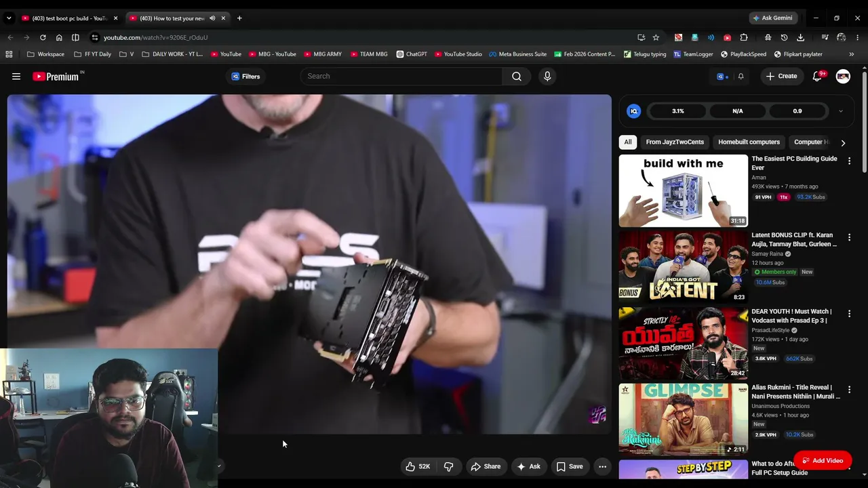Save the video to a playlist
The image size is (868, 488).
(570, 466)
